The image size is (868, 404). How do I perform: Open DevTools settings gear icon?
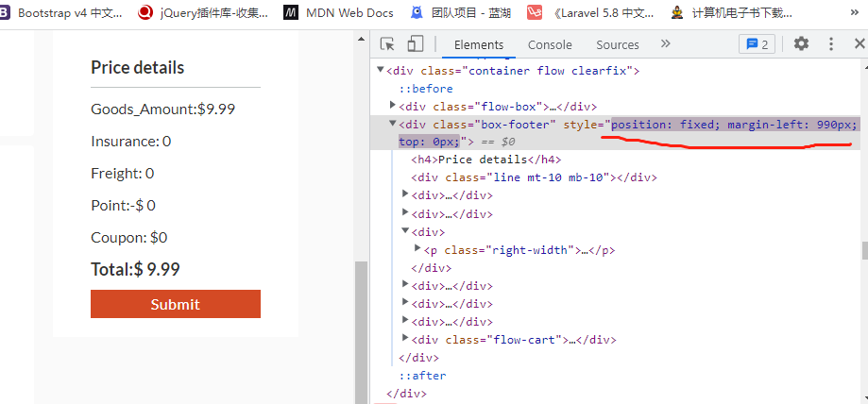(801, 43)
